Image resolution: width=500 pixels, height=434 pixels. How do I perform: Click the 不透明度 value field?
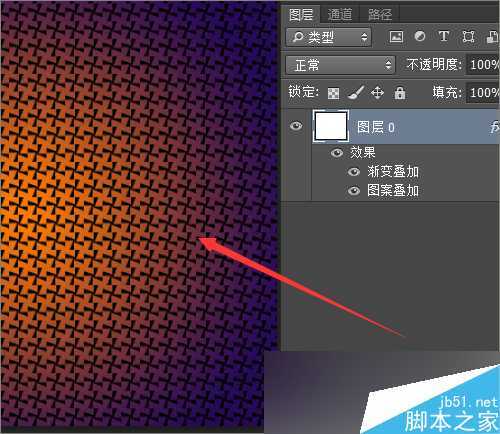coord(483,64)
